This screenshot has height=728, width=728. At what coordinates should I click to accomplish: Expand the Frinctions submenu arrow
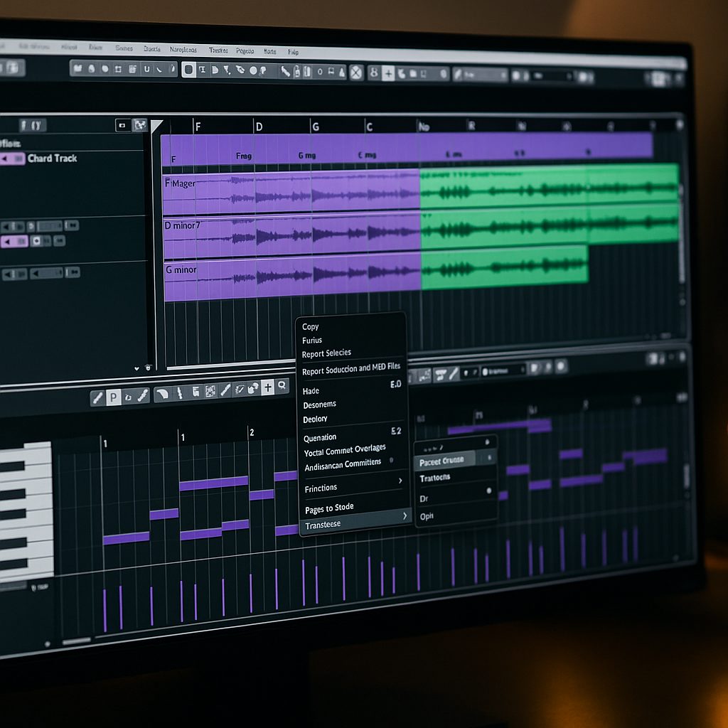400,481
